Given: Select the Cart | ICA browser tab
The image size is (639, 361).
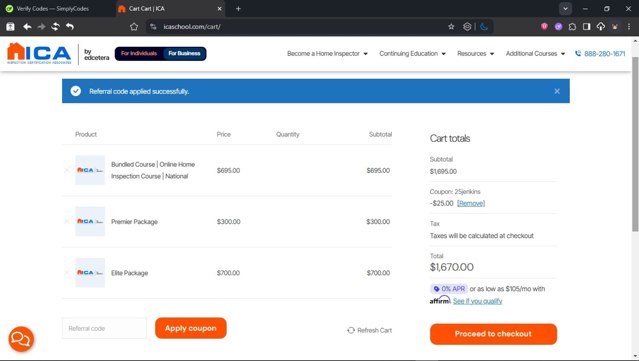Looking at the screenshot, I should [170, 9].
